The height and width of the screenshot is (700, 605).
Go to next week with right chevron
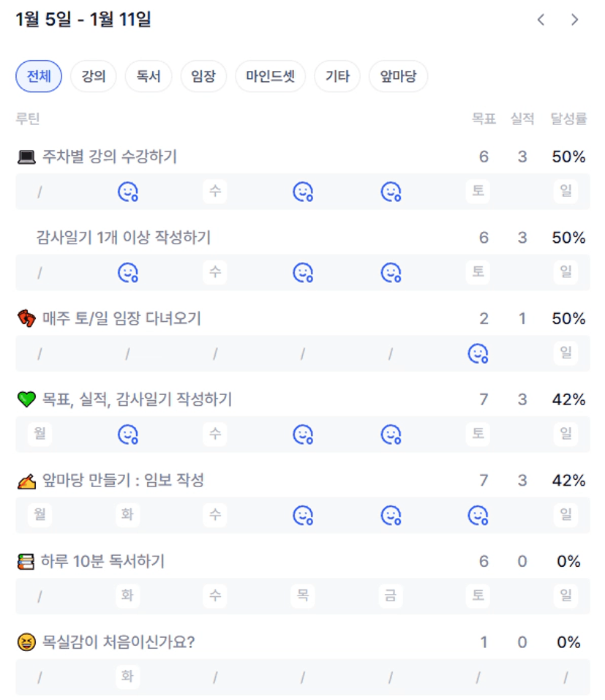click(x=575, y=20)
